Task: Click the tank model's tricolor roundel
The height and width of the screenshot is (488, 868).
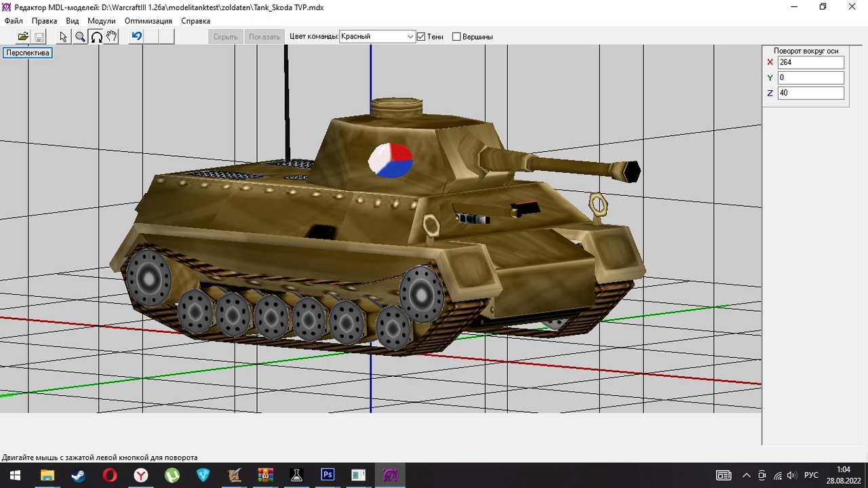Action: pos(390,160)
